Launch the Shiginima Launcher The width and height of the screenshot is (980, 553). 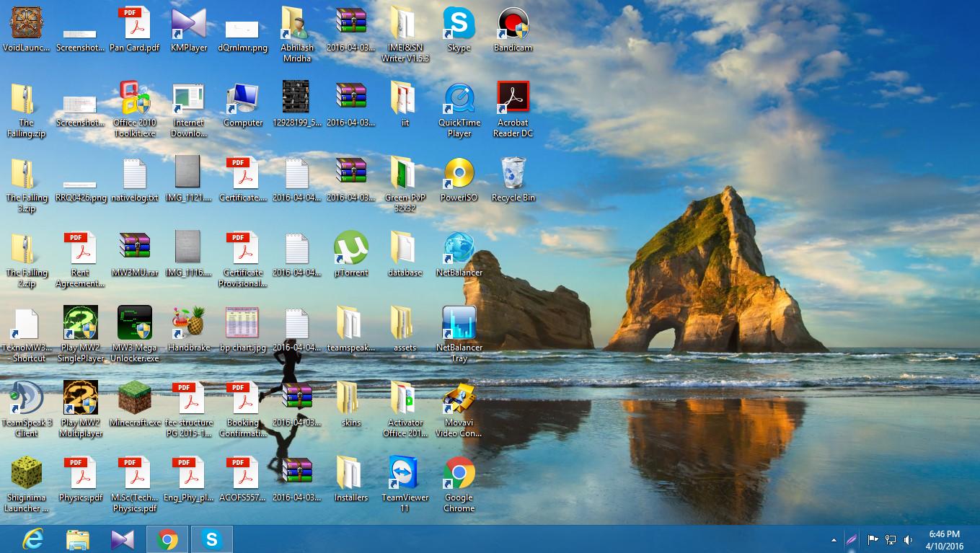[x=27, y=485]
